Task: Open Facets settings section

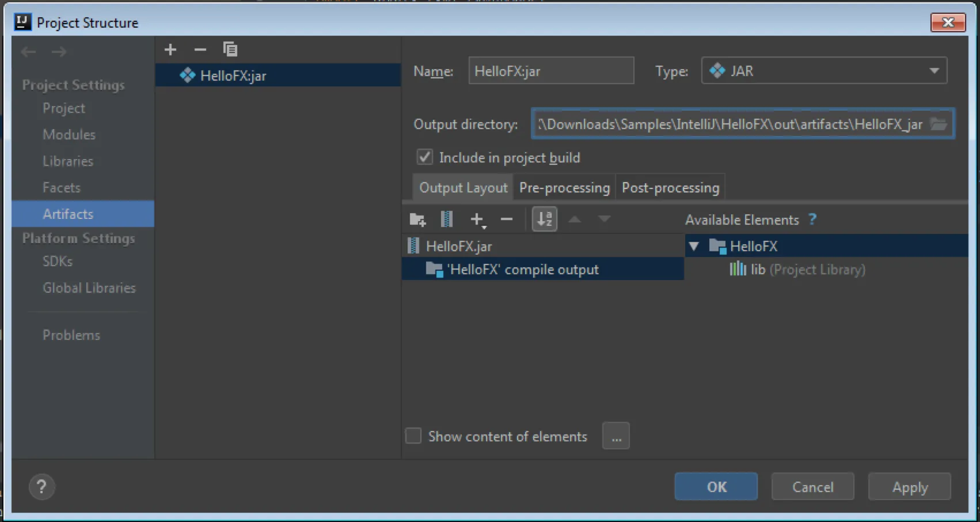Action: (x=62, y=188)
